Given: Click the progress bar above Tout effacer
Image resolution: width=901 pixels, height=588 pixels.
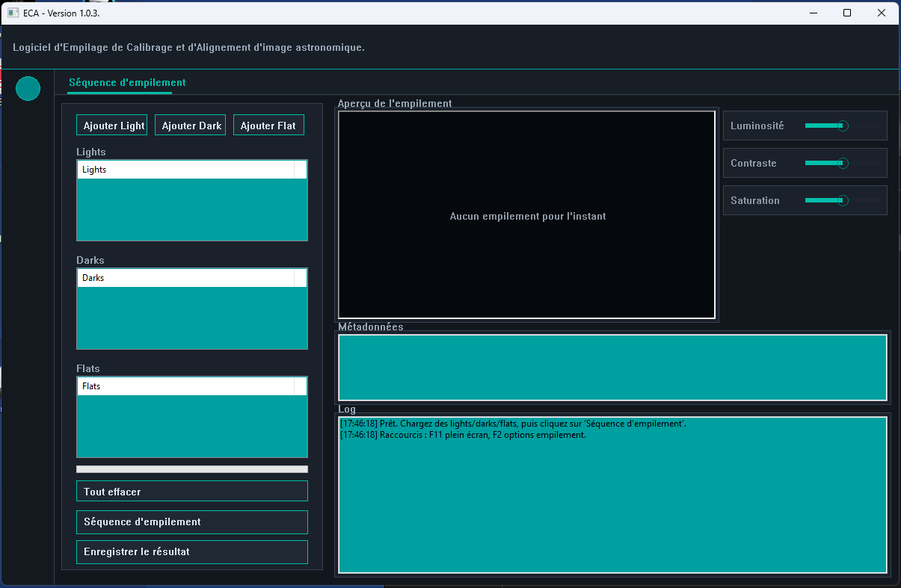Looking at the screenshot, I should (x=192, y=469).
